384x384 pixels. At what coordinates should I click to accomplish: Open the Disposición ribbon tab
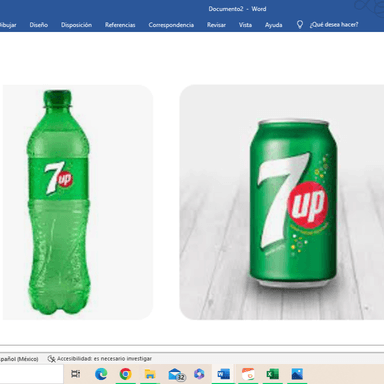[x=76, y=25]
